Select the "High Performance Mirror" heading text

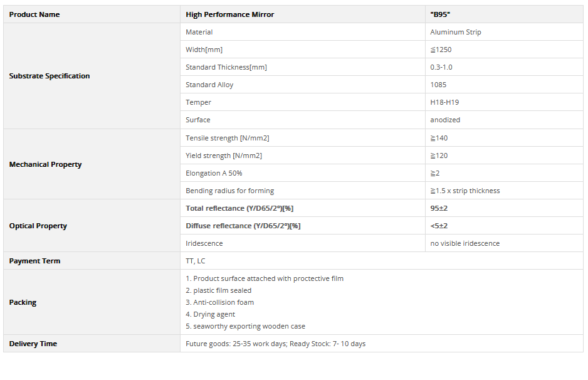click(229, 14)
